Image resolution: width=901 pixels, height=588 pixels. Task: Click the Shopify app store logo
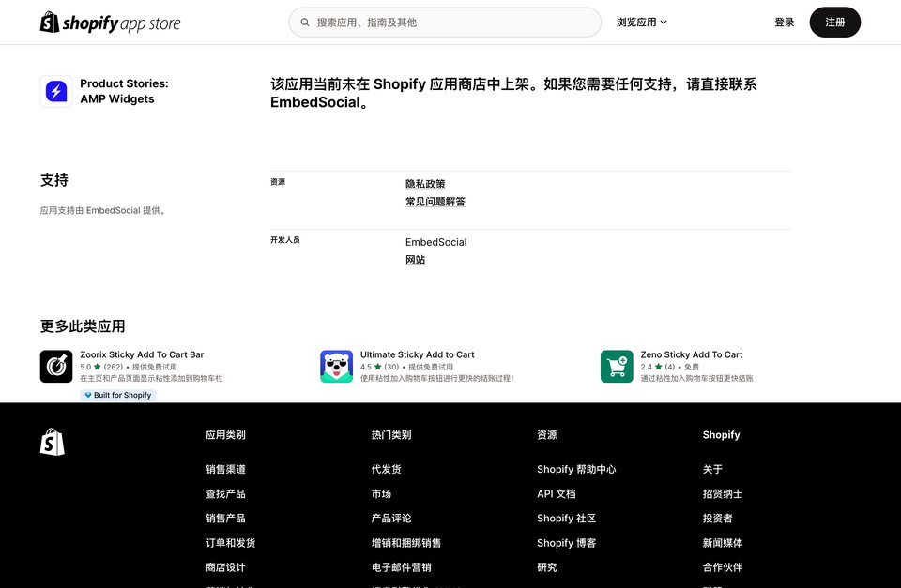click(x=111, y=23)
